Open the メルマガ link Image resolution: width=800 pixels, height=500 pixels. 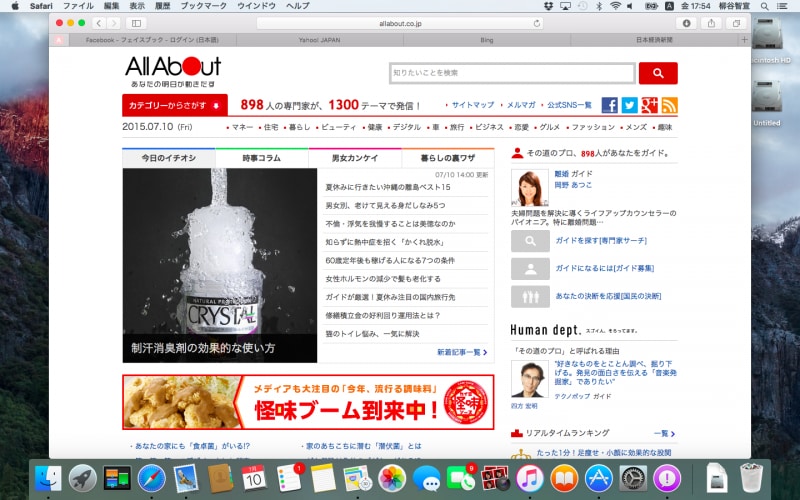pos(521,105)
